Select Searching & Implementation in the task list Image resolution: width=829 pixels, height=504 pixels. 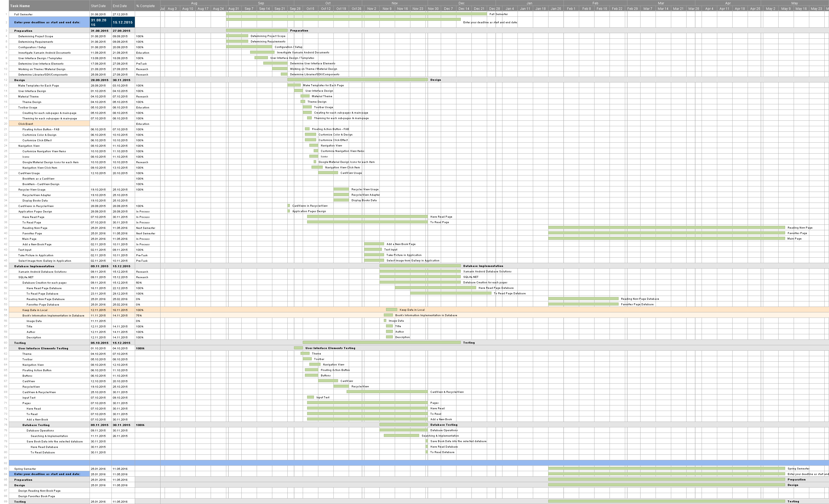(x=49, y=436)
